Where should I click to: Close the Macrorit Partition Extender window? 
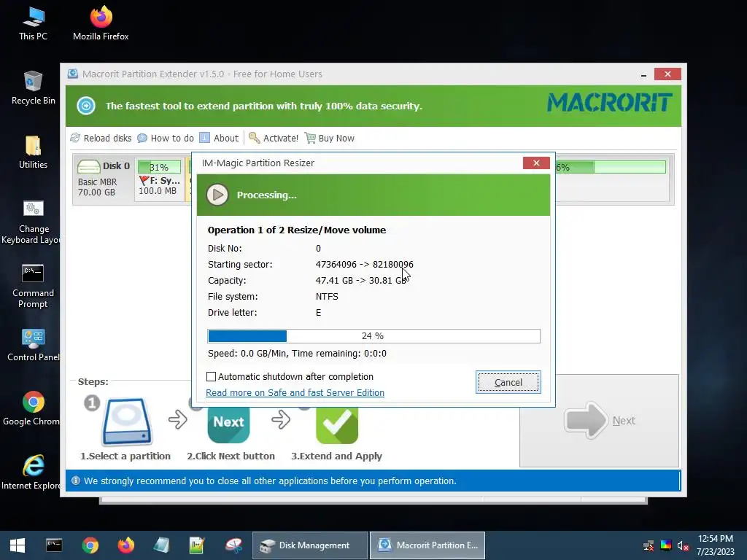click(x=667, y=74)
